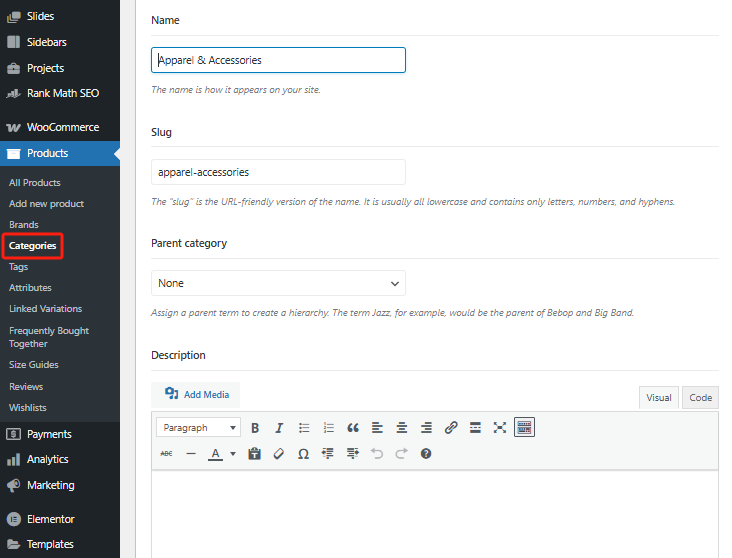Click the keyboard shortcuts help icon
This screenshot has width=732, height=558.
click(x=426, y=454)
